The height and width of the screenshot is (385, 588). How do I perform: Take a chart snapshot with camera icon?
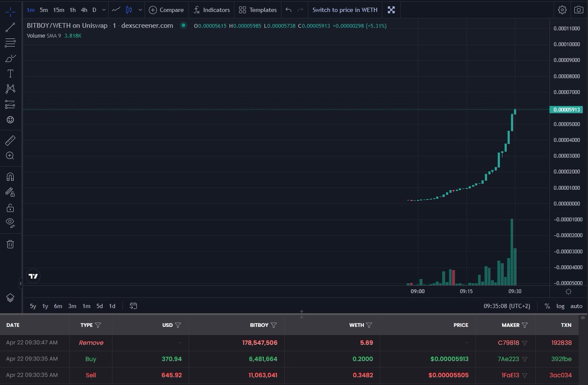pos(578,10)
